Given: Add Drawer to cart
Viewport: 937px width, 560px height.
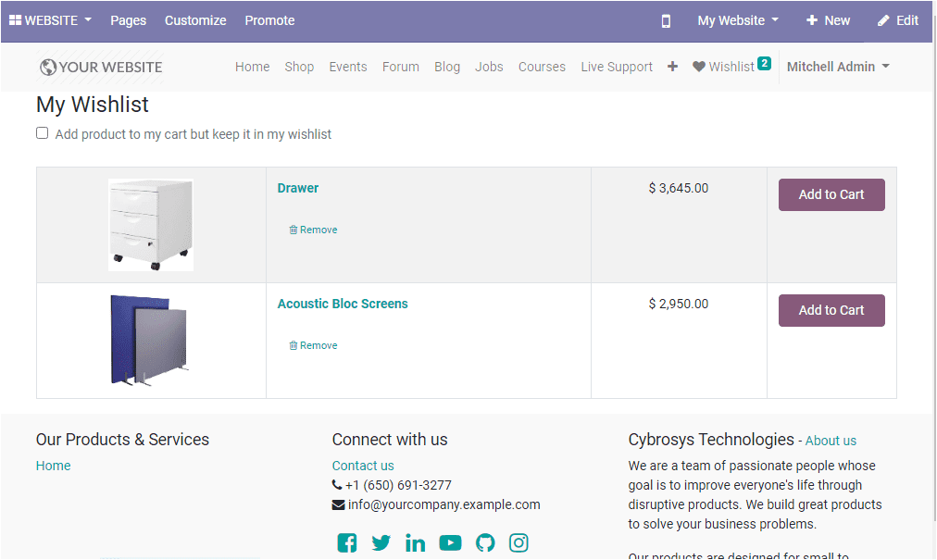Looking at the screenshot, I should (831, 194).
